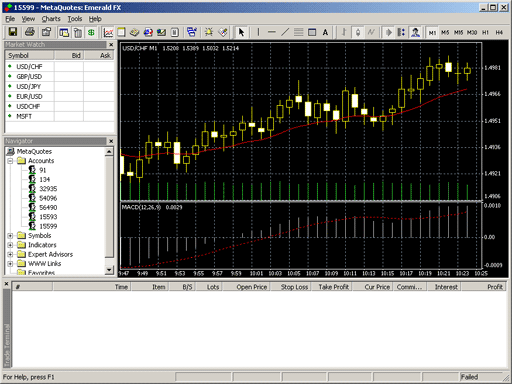Switch chart to M15 timeframe
The image size is (512, 384).
click(458, 33)
